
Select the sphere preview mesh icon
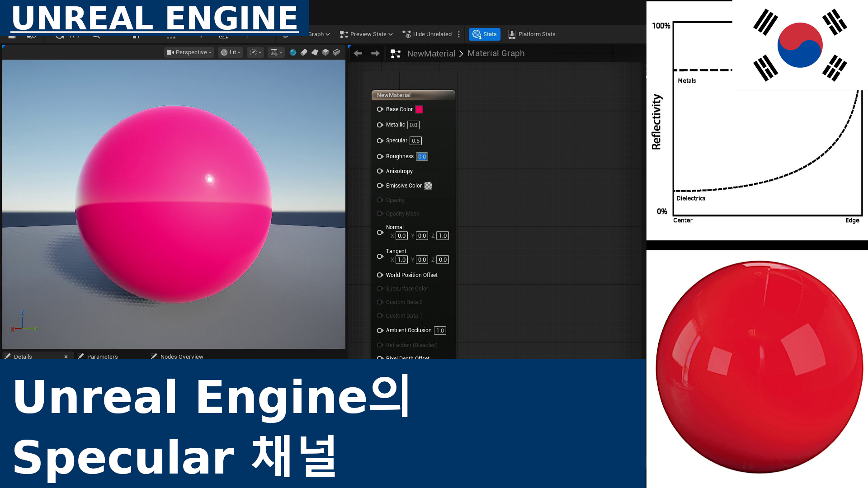pos(293,52)
